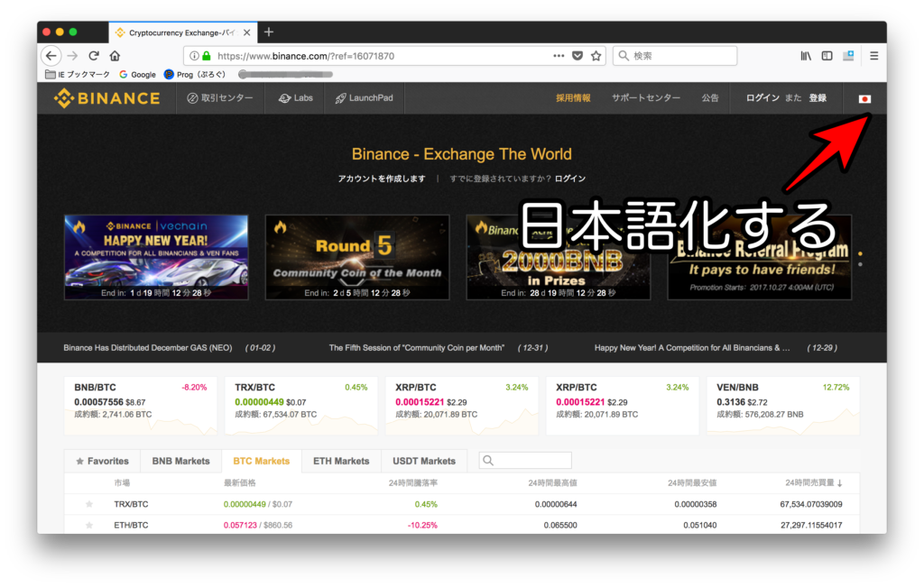Open Prog (ぷろぐ) bookmark

click(x=195, y=74)
